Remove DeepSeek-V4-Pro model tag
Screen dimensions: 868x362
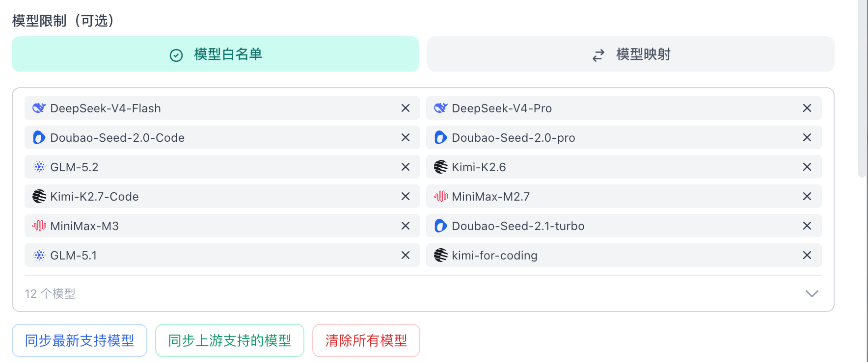[807, 108]
